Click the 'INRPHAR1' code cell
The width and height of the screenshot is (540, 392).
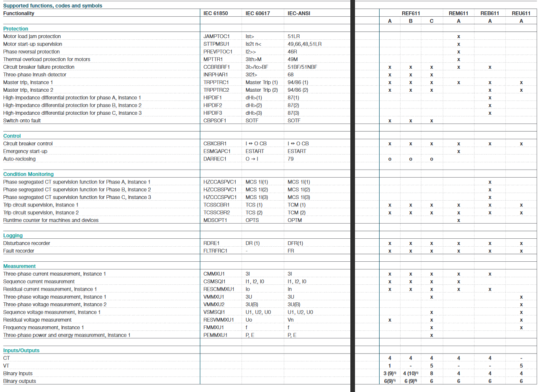[216, 75]
